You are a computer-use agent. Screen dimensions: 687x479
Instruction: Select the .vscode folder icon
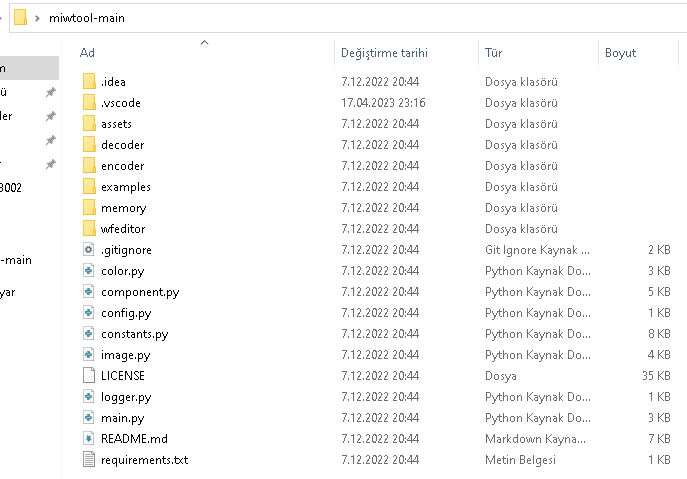coord(88,103)
